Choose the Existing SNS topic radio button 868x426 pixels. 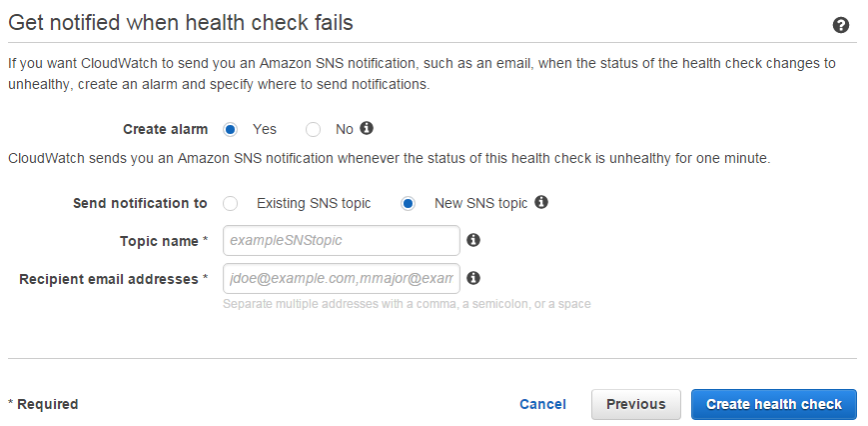pyautogui.click(x=231, y=204)
